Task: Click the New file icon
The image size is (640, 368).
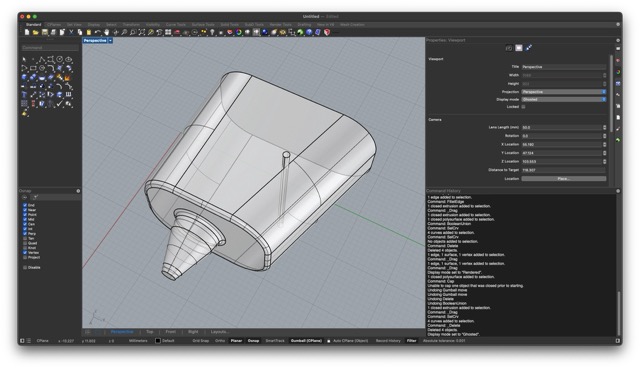Action: (x=27, y=32)
